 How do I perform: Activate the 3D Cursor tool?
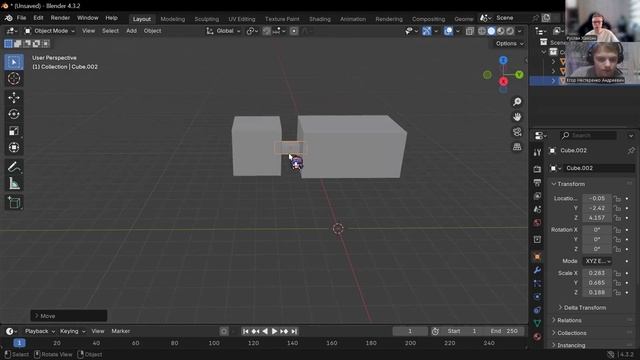pos(14,78)
